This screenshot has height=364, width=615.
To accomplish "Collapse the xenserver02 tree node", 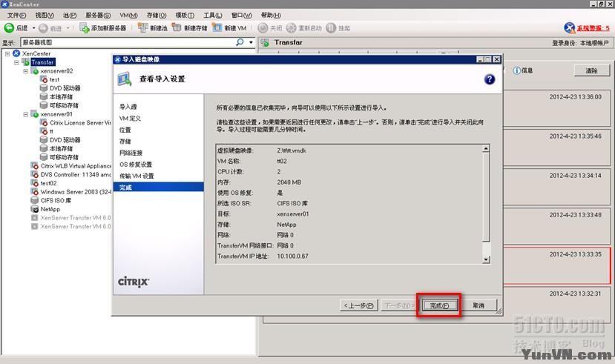I will [x=25, y=71].
